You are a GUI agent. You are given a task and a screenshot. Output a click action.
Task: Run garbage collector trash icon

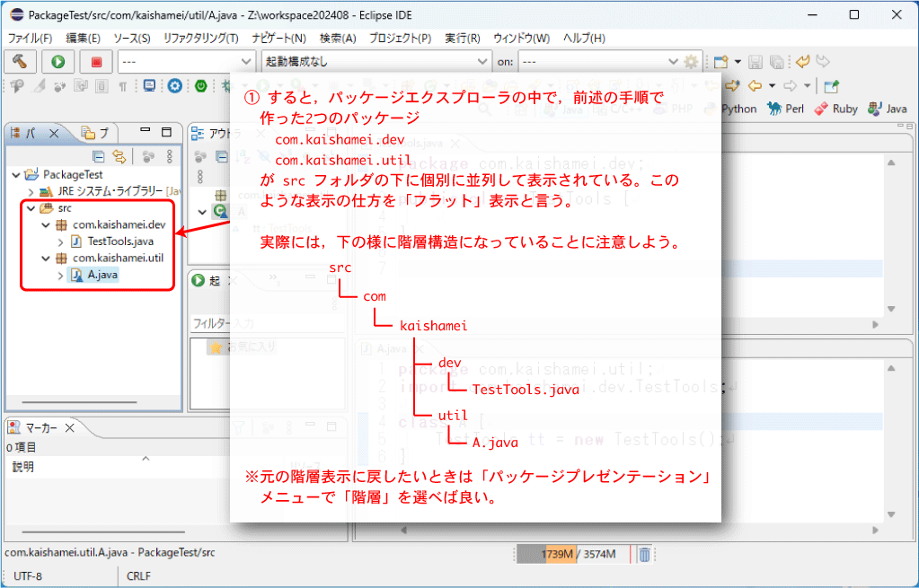click(644, 554)
